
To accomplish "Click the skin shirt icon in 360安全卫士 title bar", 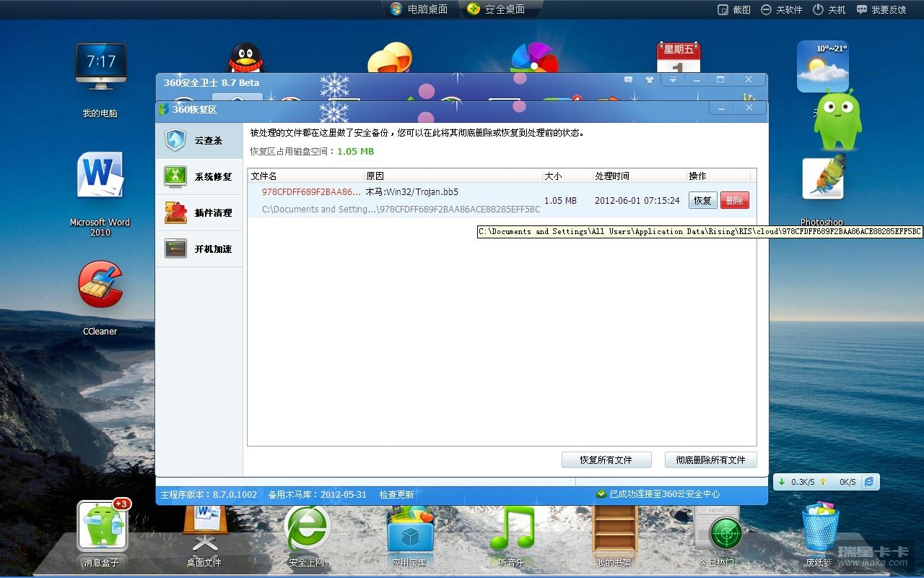I will [650, 80].
